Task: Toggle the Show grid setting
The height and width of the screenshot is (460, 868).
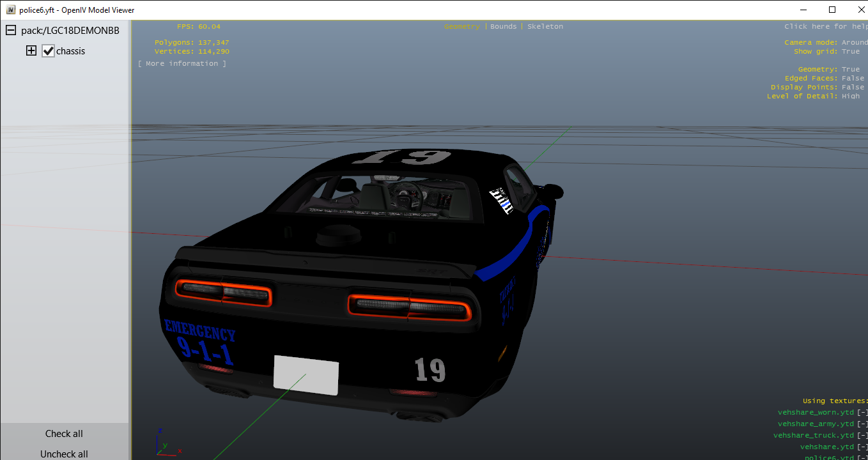Action: pos(850,52)
